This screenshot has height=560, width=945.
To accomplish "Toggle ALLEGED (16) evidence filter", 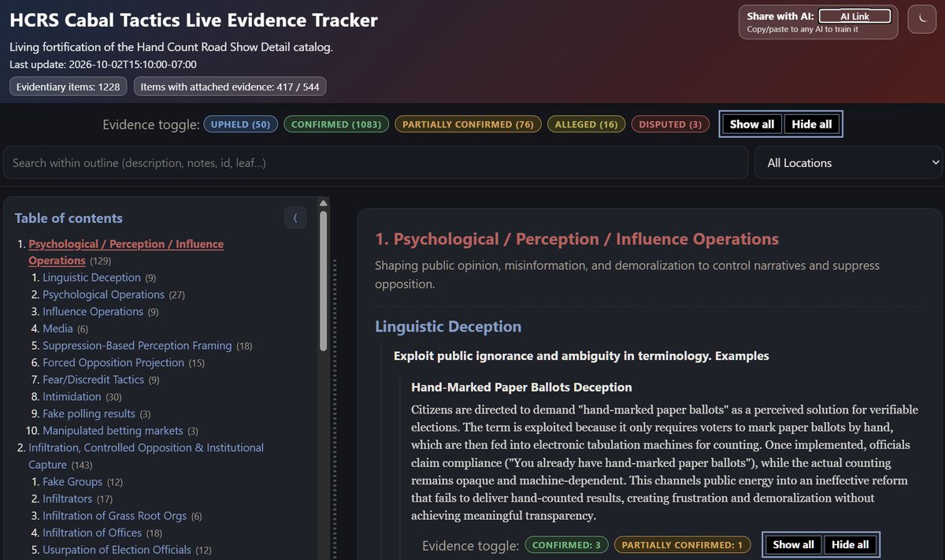I will click(x=586, y=124).
